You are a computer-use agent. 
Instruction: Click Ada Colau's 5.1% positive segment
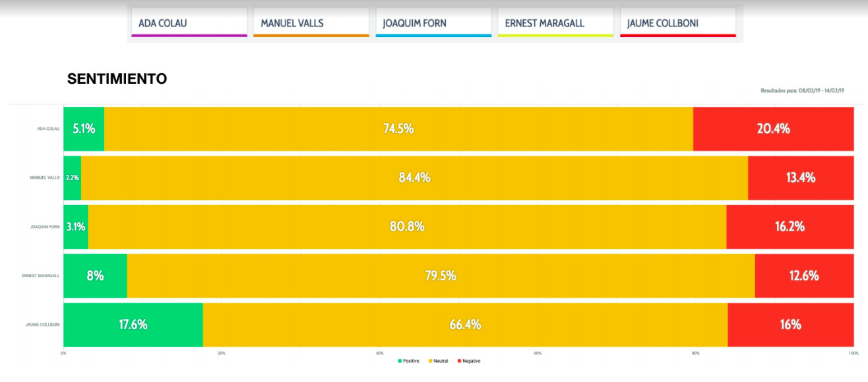point(84,129)
